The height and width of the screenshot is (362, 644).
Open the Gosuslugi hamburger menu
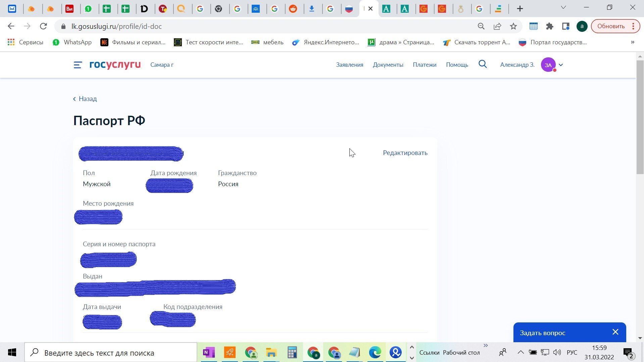click(x=78, y=65)
